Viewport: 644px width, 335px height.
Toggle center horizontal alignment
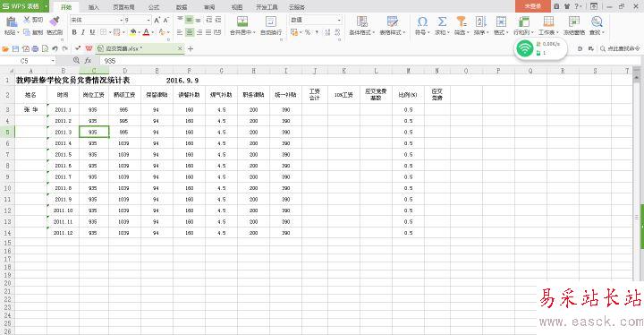tap(190, 32)
